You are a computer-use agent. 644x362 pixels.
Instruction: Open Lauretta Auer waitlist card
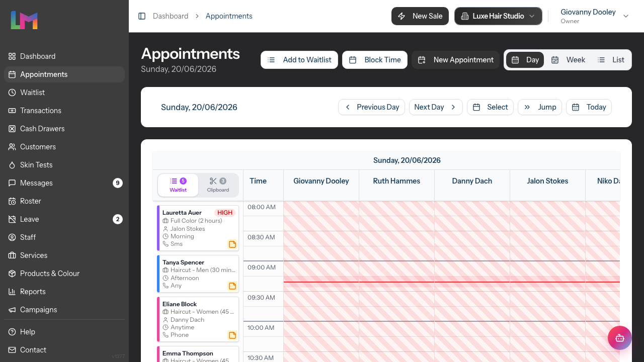point(198,228)
